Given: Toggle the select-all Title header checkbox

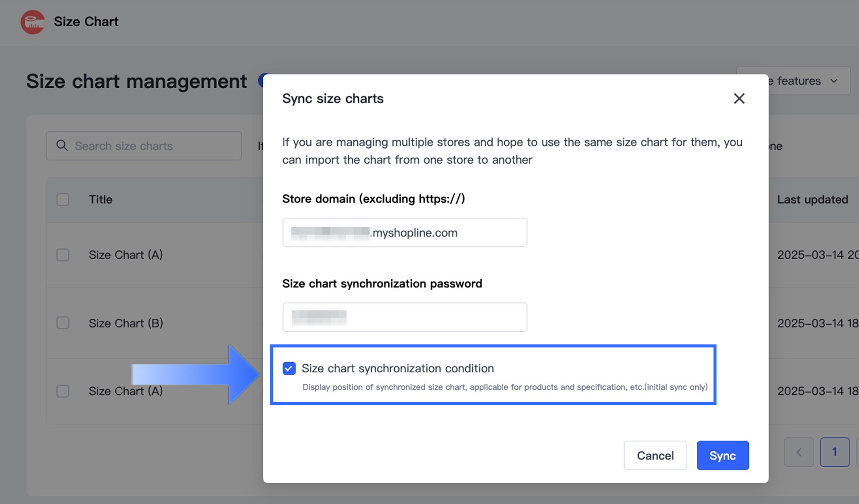Looking at the screenshot, I should coord(63,199).
